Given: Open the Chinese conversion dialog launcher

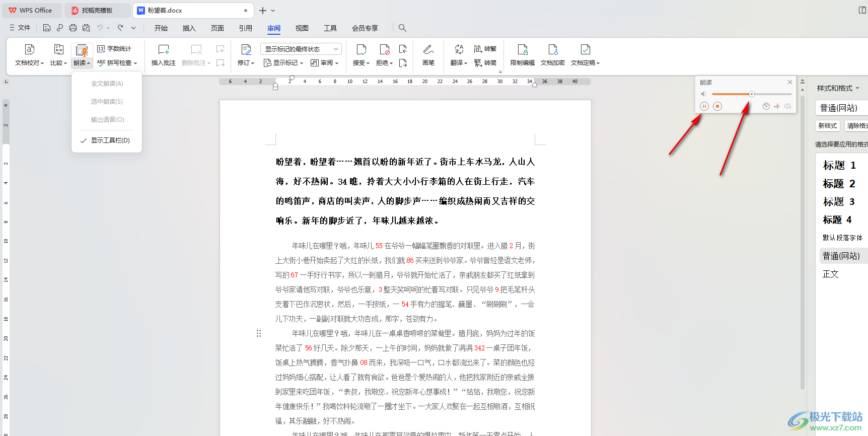Looking at the screenshot, I should click(500, 71).
